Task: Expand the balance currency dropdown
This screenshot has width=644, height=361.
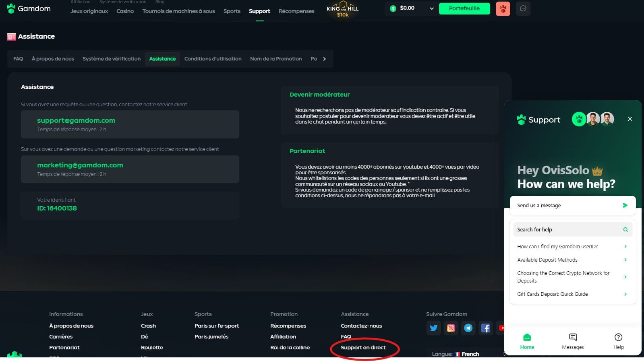Action: pyautogui.click(x=432, y=8)
